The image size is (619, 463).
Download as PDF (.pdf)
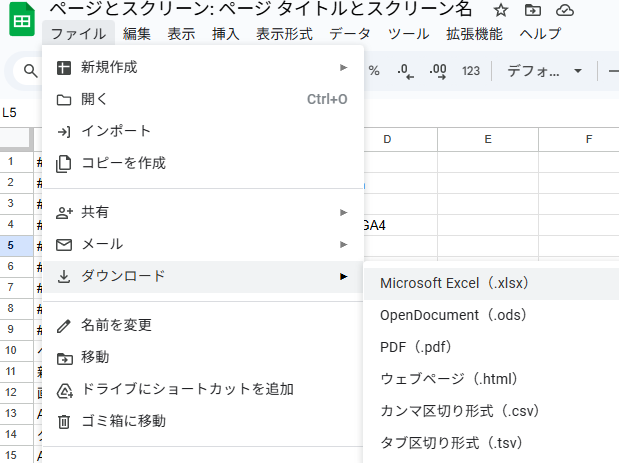(491, 347)
